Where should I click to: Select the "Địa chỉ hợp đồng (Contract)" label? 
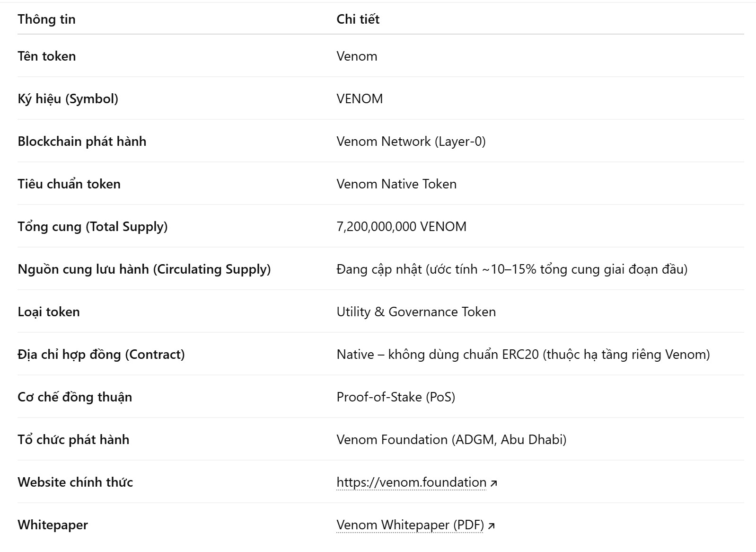pos(101,354)
